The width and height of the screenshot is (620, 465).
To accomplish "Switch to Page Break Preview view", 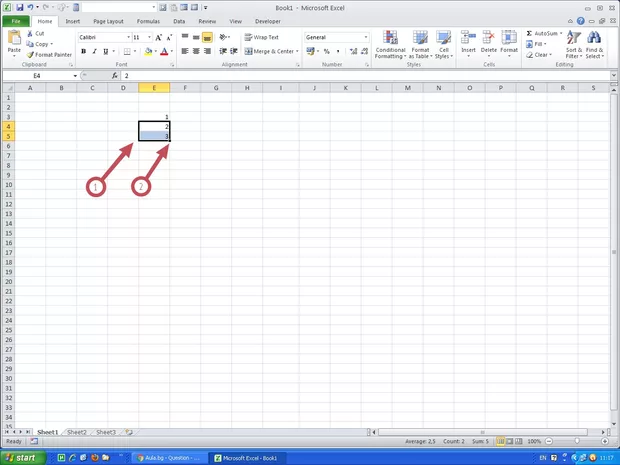I will (x=519, y=441).
